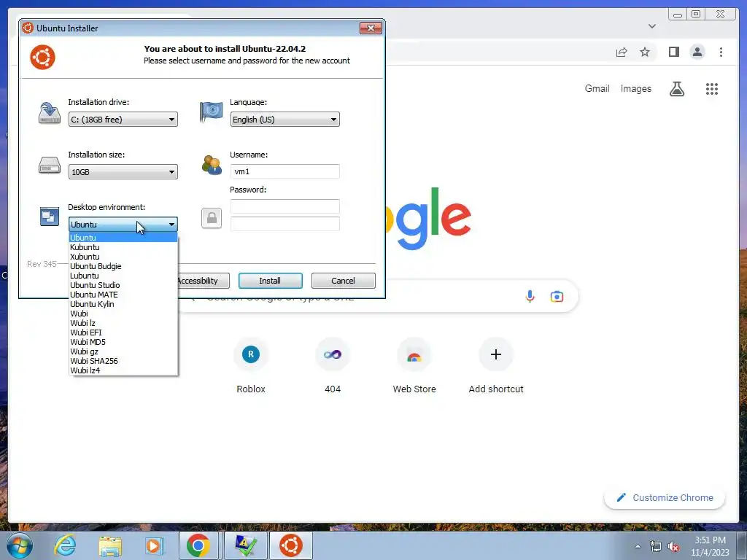Open Images link on Google page
The width and height of the screenshot is (747, 560).
(635, 88)
